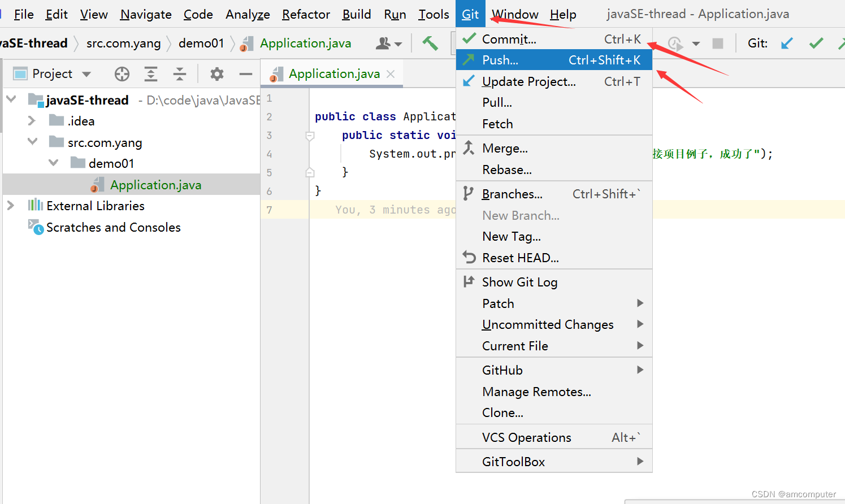Select Rebase... in Git menu

(x=554, y=170)
